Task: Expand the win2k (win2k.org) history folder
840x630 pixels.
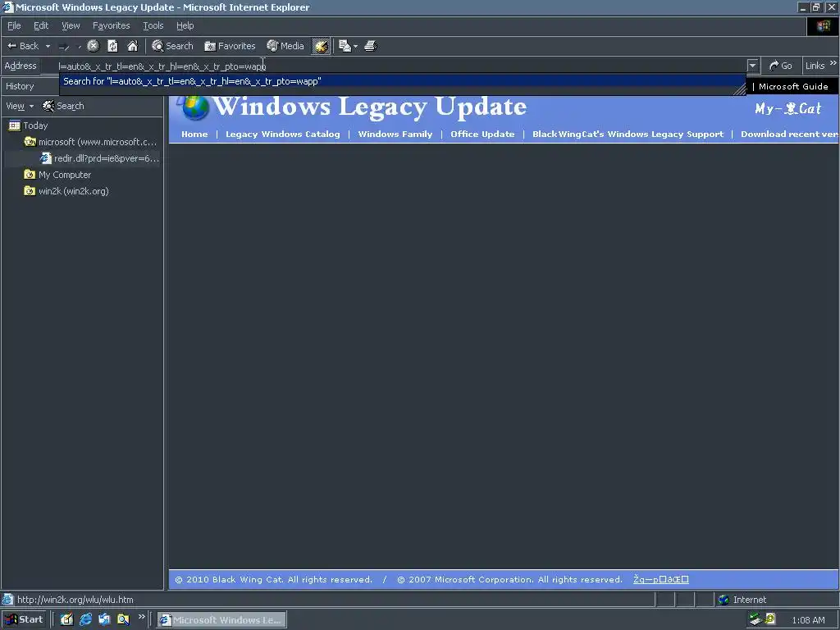Action: (x=66, y=191)
